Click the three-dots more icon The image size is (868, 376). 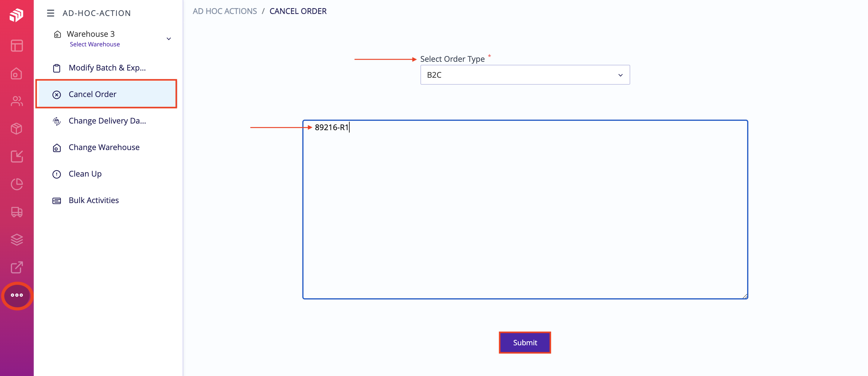pos(17,295)
